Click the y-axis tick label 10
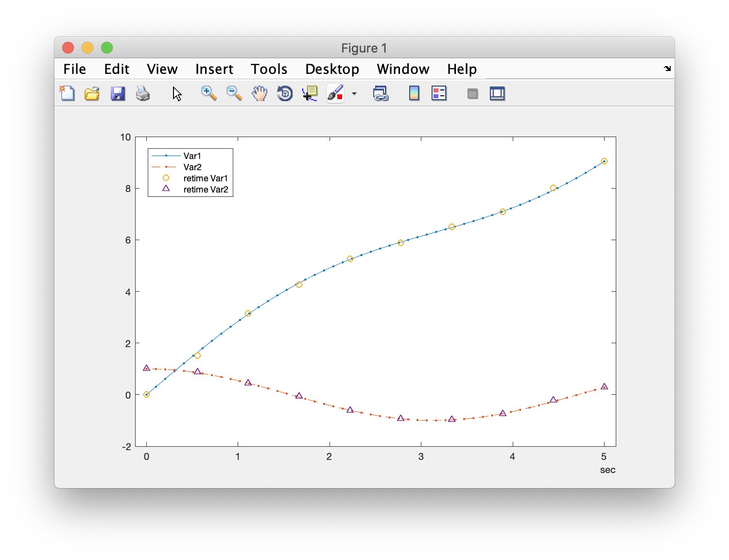This screenshot has width=729, height=560. click(125, 137)
